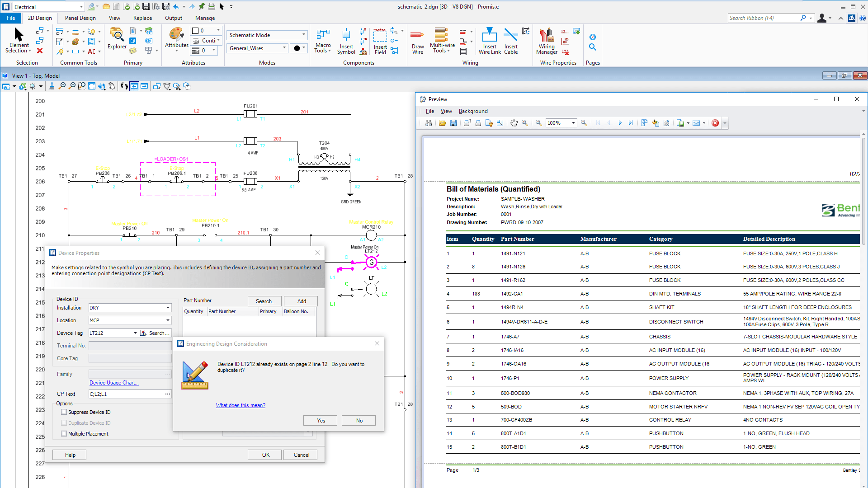Switch to the Panel Design ribbon tab
This screenshot has width=868, height=488.
tap(80, 18)
